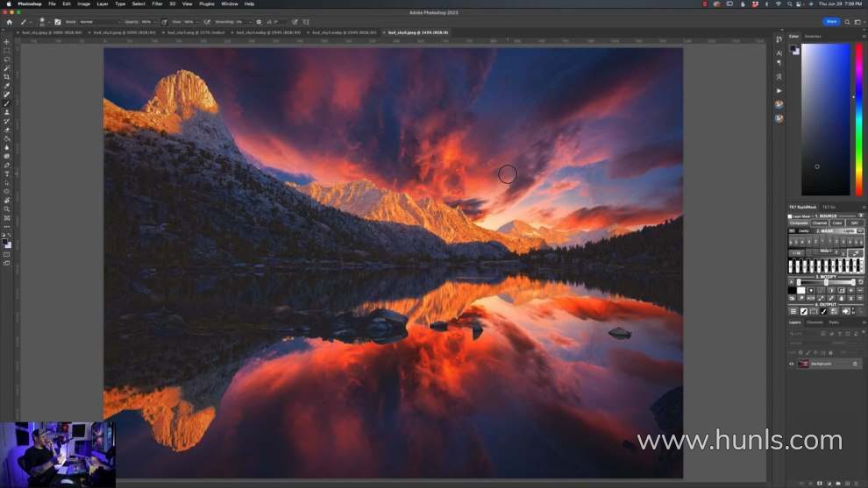Screen dimensions: 868x488
Task: Toggle pressure for opacity icon
Action: tap(164, 22)
